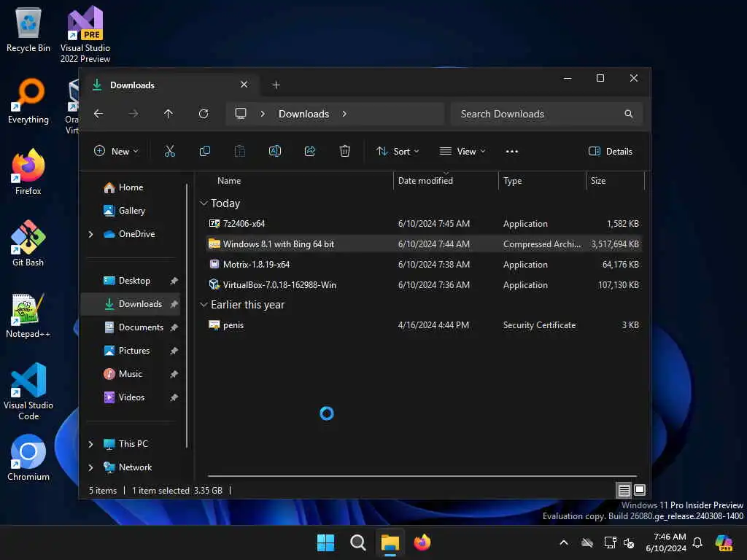Select VirtualBox-7.0.18-162988-Win file
Screen dimensions: 747x560
tap(424, 285)
